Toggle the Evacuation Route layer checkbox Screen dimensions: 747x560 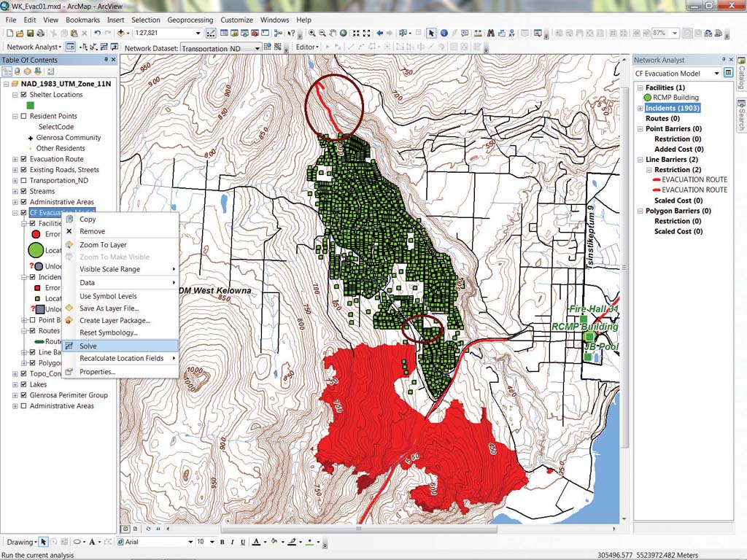tap(24, 159)
